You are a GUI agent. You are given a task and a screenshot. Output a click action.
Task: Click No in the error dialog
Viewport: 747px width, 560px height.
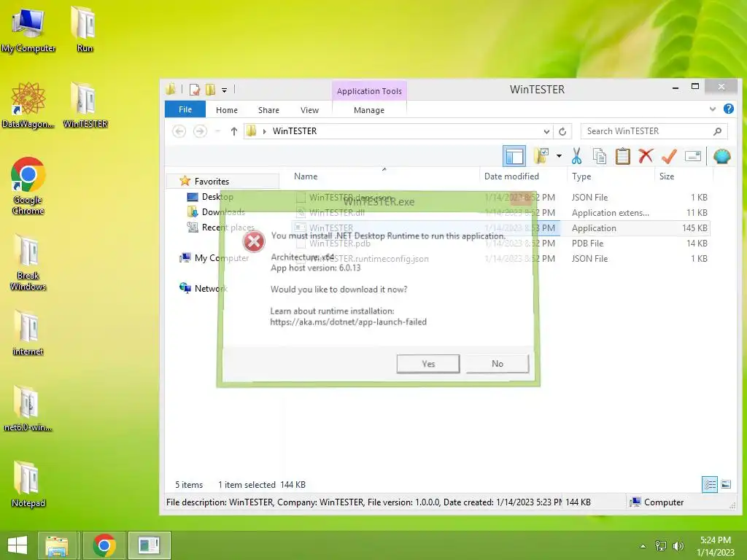pos(498,363)
